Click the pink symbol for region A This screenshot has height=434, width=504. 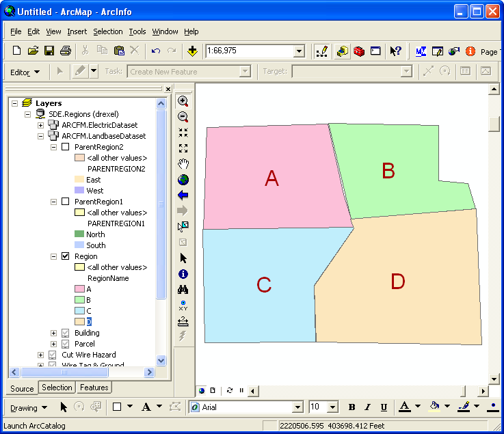click(79, 289)
